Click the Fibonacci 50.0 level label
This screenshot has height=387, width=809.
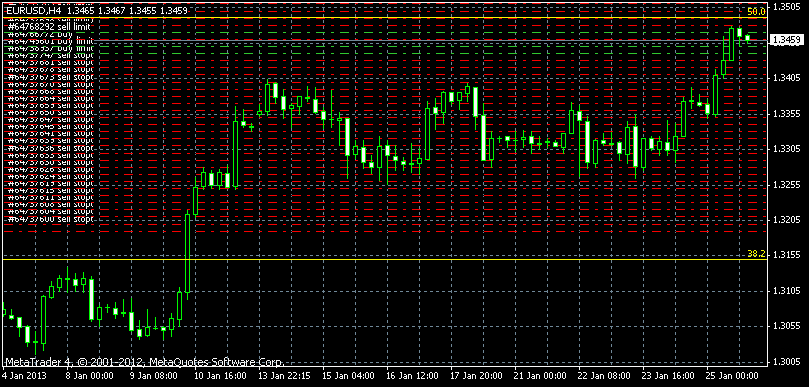pyautogui.click(x=756, y=11)
